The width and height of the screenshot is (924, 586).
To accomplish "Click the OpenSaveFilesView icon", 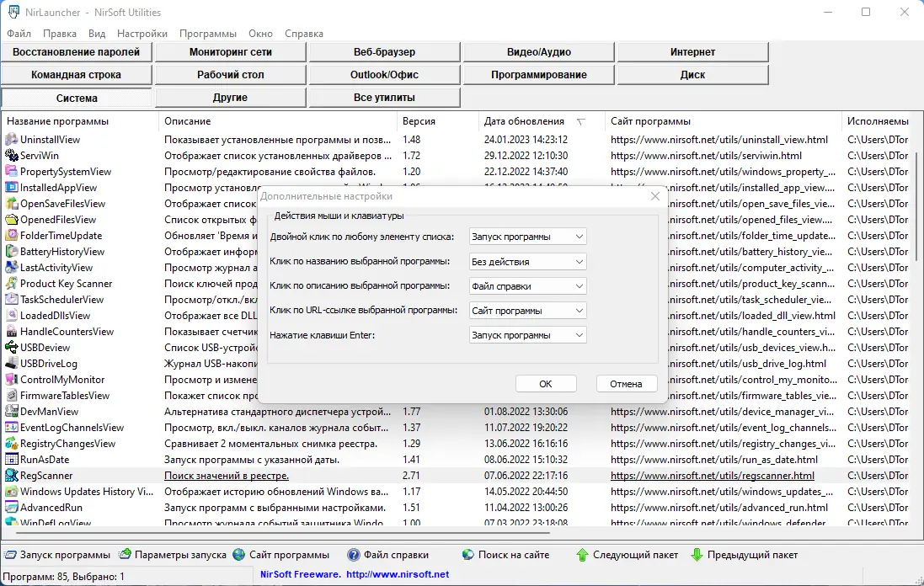I will click(x=11, y=203).
